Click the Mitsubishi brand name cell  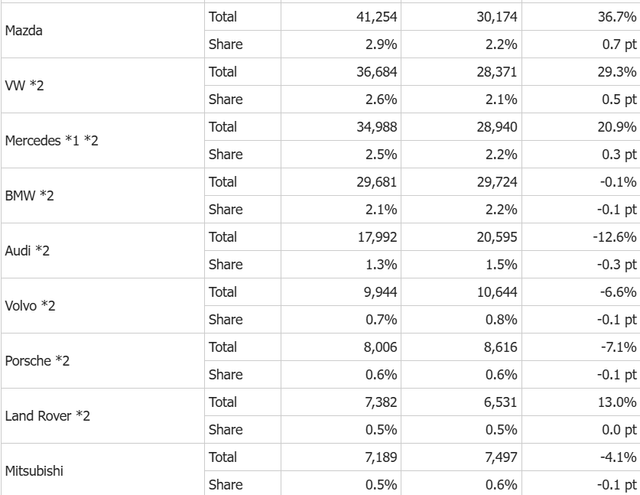36,471
